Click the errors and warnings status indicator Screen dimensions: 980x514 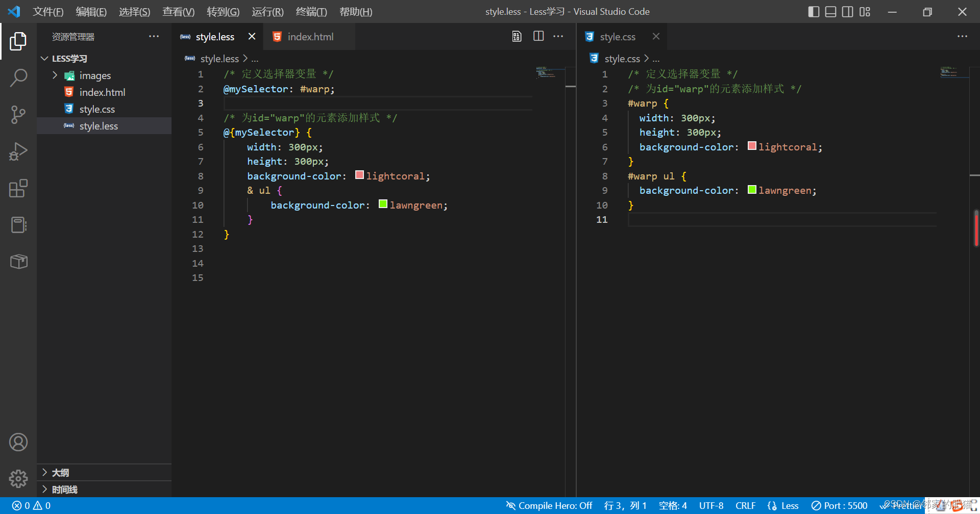click(32, 506)
